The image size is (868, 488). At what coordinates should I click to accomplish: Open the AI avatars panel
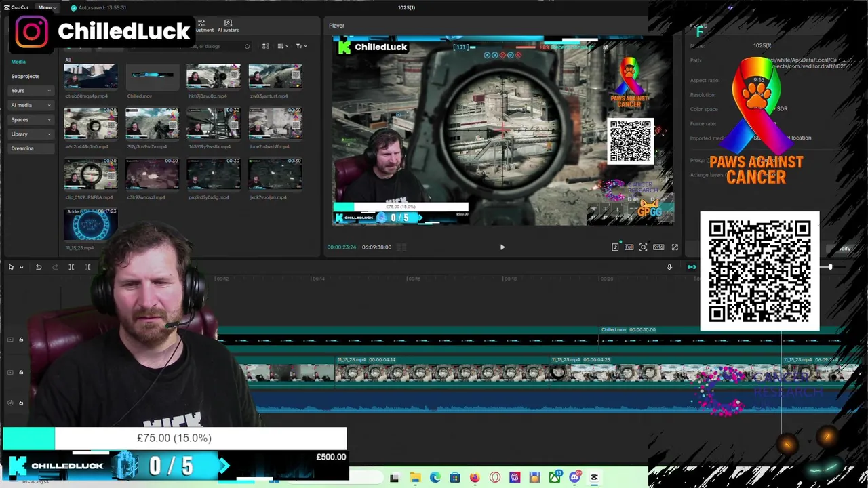(228, 26)
